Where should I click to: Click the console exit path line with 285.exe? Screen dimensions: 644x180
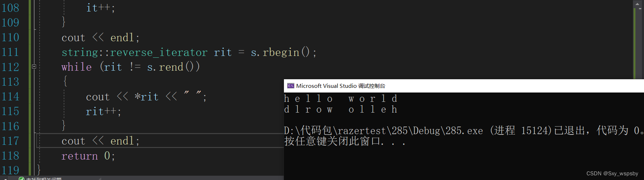(x=463, y=130)
